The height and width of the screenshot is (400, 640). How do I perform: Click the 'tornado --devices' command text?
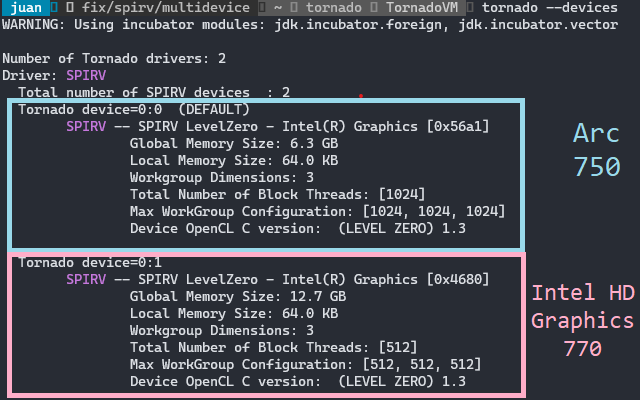click(x=550, y=7)
